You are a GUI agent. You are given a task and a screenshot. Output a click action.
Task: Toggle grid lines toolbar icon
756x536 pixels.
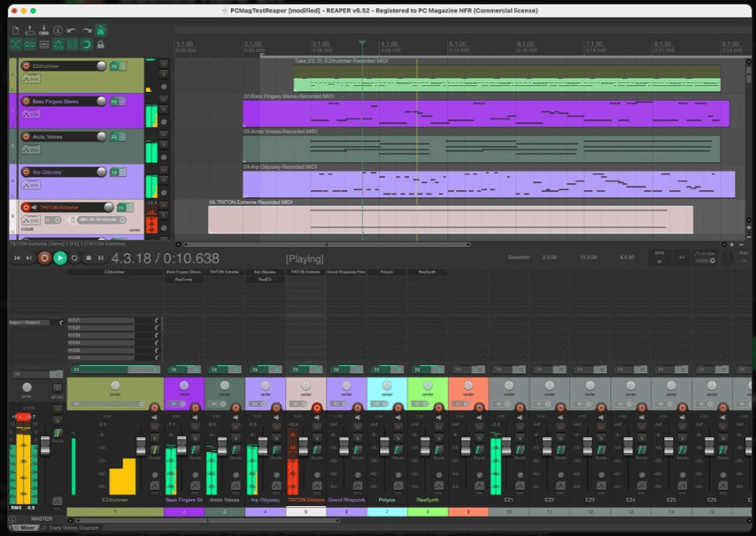pos(73,45)
